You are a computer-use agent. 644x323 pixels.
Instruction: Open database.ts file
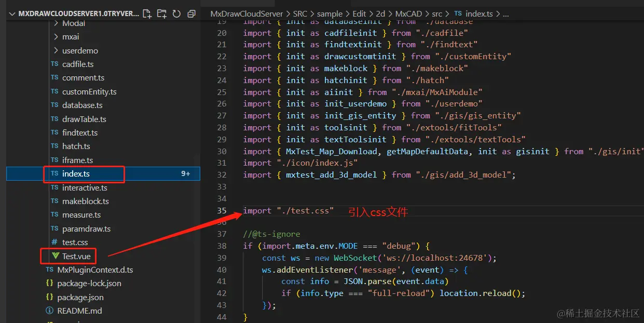pos(83,105)
